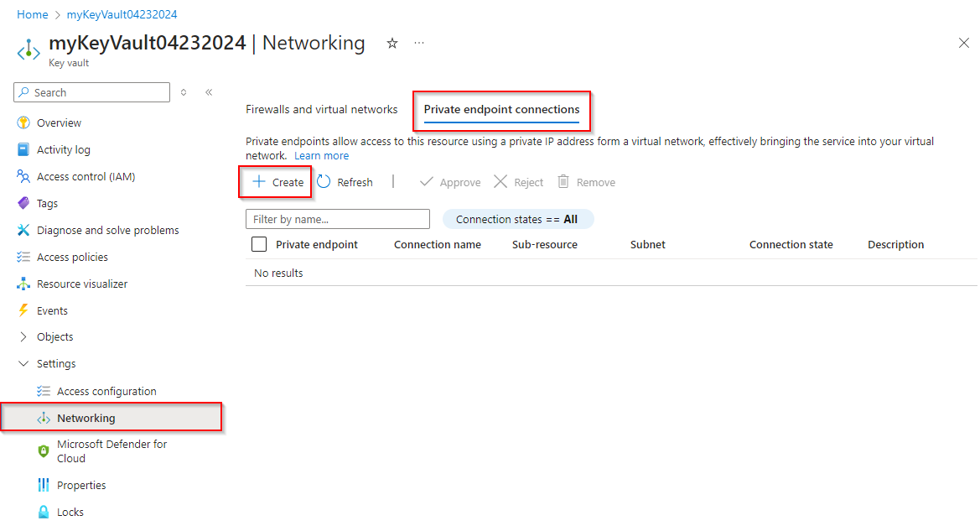Refresh the private endpoint list
The width and height of the screenshot is (980, 526).
point(345,182)
